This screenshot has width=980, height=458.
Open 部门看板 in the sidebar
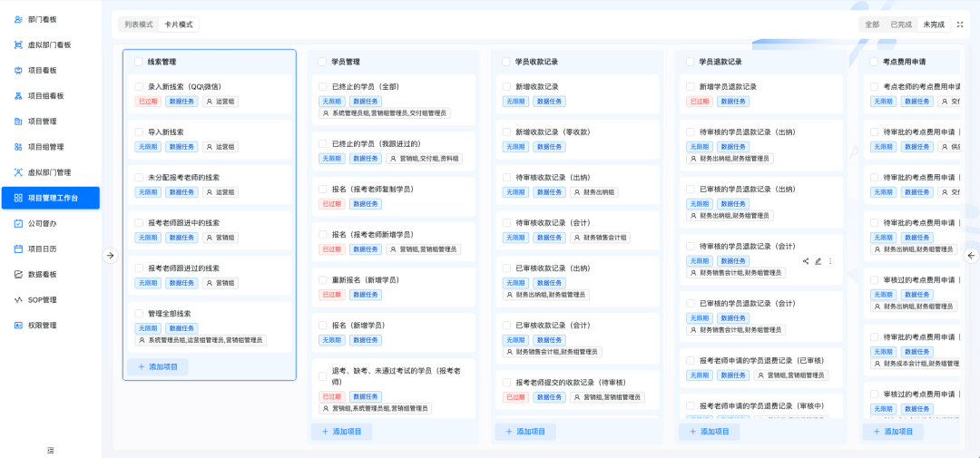pos(50,19)
